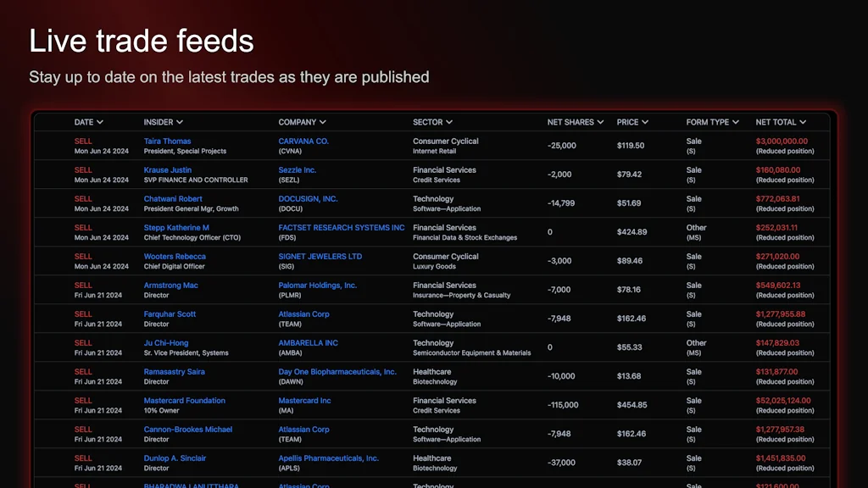View the Mastercard Foundation owner profile
Screen dimensions: 868x488
click(184, 400)
